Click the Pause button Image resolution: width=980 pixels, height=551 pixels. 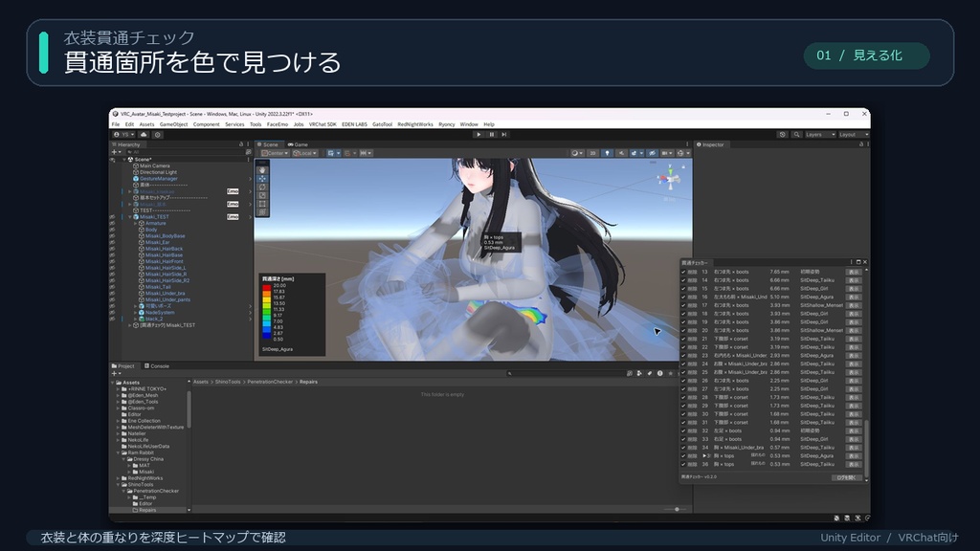[491, 134]
